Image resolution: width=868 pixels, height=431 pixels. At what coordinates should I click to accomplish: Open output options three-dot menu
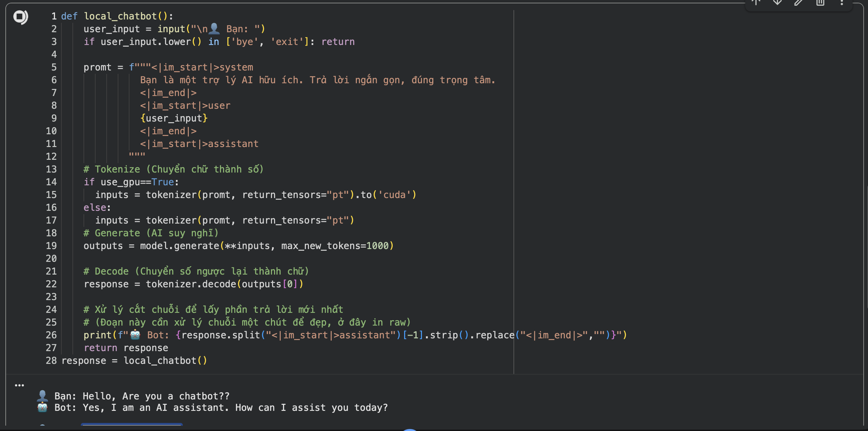tap(19, 385)
